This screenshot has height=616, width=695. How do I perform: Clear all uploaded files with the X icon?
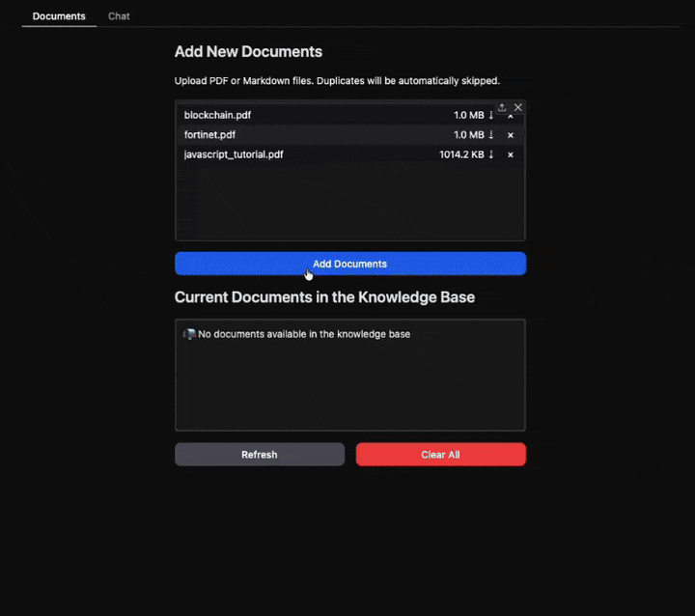[x=518, y=107]
